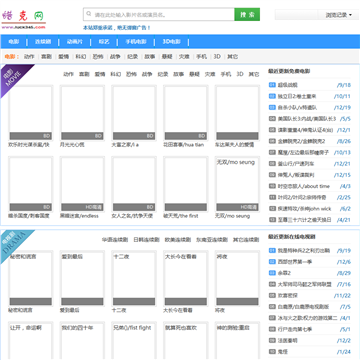
Task: Select 战争 genre in grey sub-navigation bar
Action: (x=115, y=57)
